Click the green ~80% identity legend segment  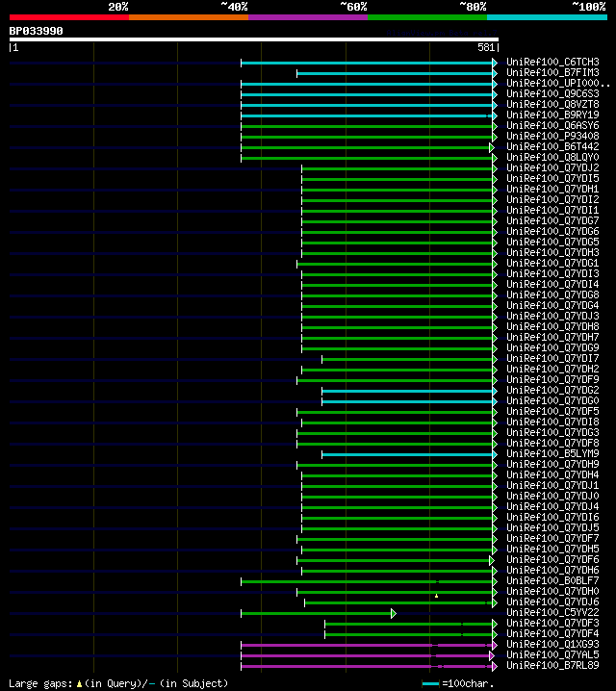point(427,17)
